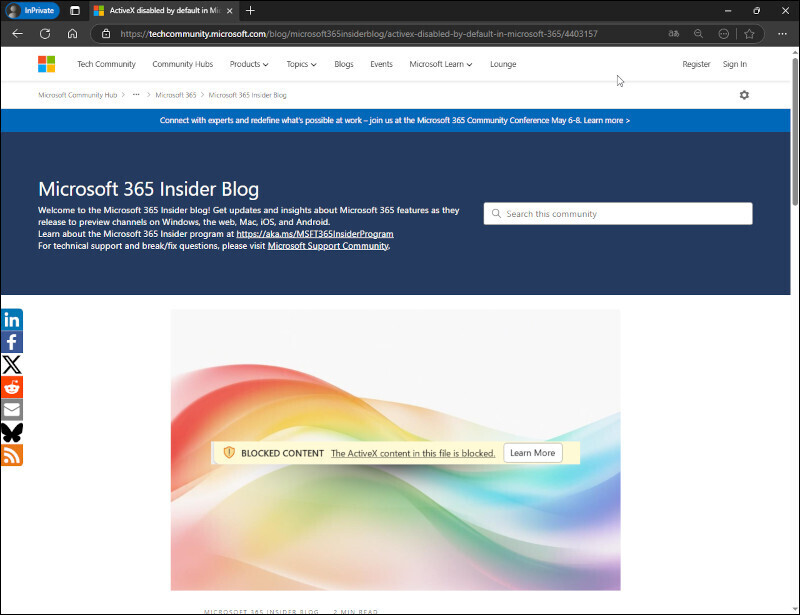Open the Blogs menu item
Viewport: 800px width, 615px height.
(x=344, y=64)
